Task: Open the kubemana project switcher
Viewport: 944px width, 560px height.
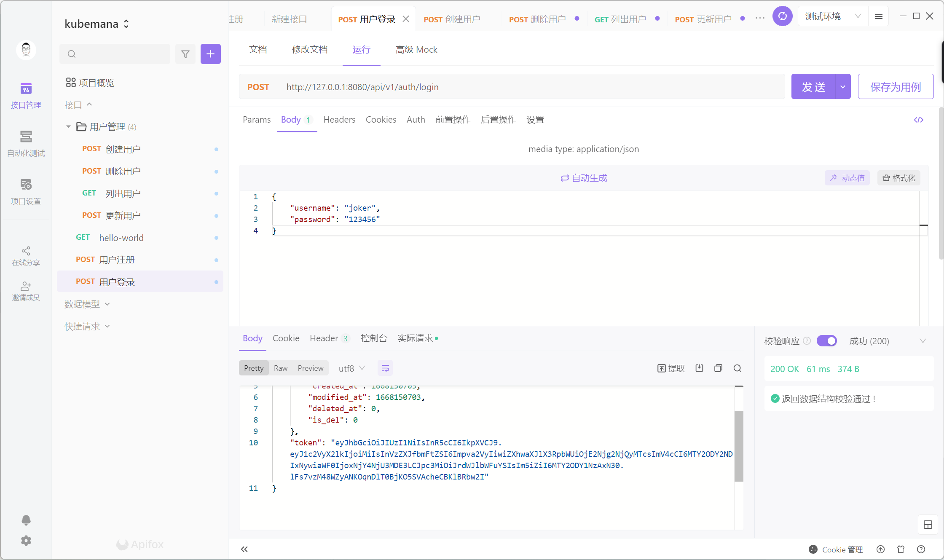Action: (x=97, y=24)
